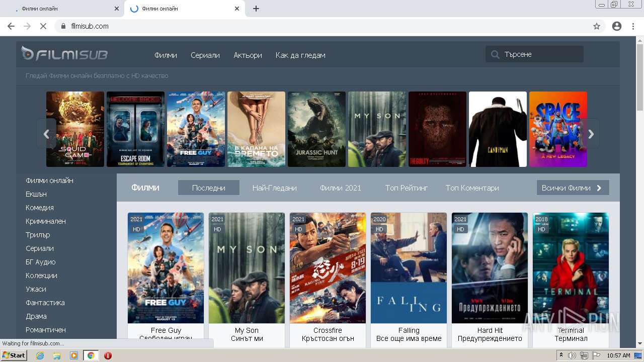Image resolution: width=644 pixels, height=362 pixels.
Task: Open Candyman carousel poster
Action: click(x=498, y=129)
